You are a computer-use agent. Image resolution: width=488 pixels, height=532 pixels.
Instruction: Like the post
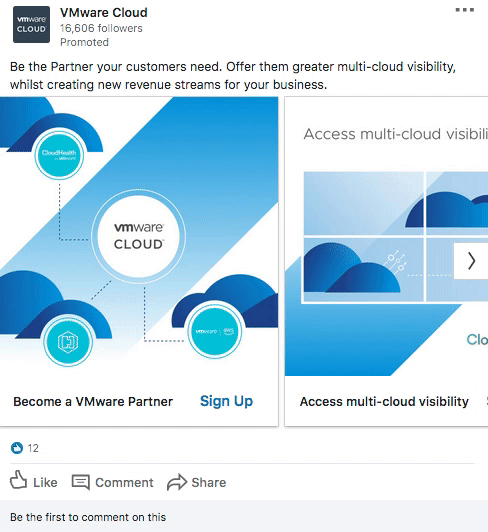[34, 481]
